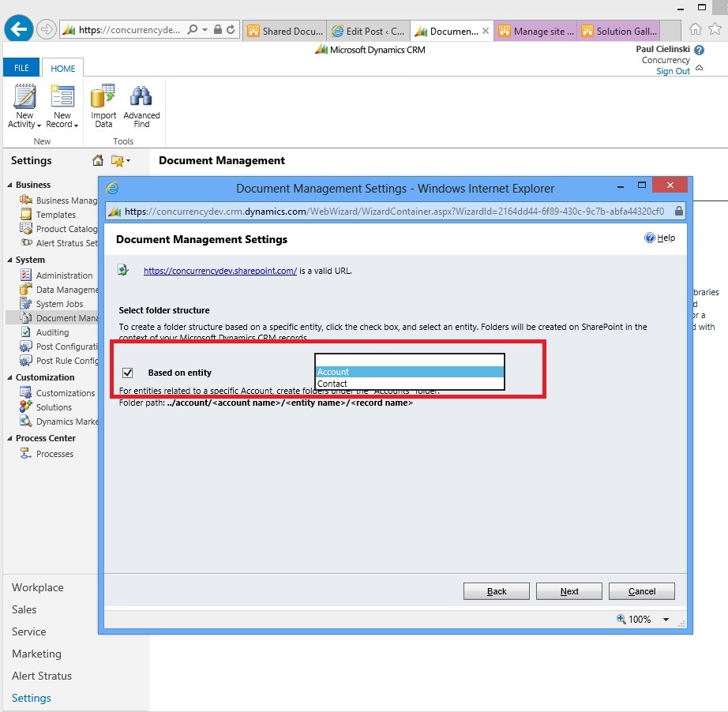Click the Solutions icon in sidebar
The height and width of the screenshot is (712, 728).
(x=26, y=407)
